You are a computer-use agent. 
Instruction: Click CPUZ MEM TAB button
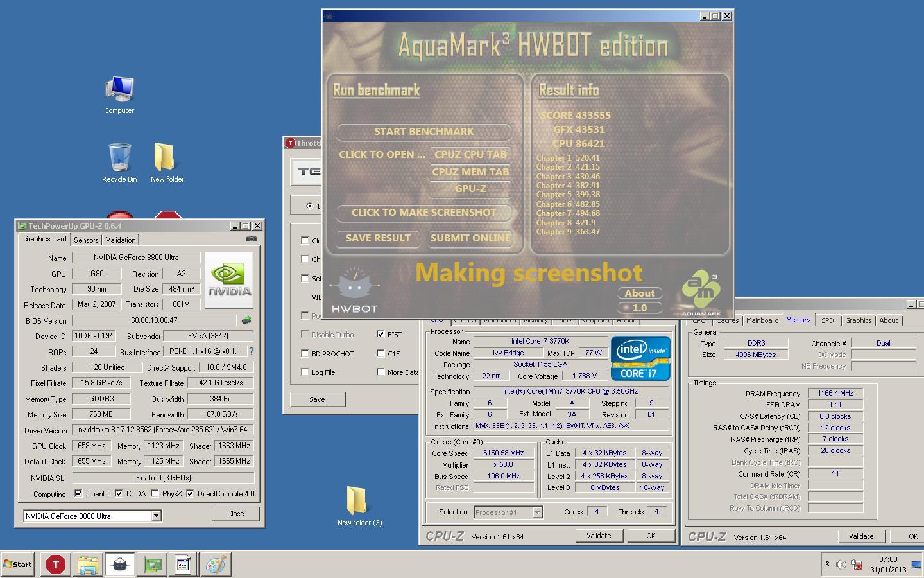(x=470, y=172)
